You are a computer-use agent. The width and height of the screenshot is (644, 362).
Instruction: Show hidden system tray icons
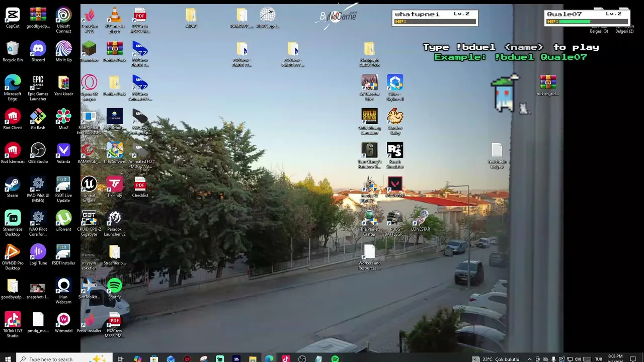[x=529, y=359]
